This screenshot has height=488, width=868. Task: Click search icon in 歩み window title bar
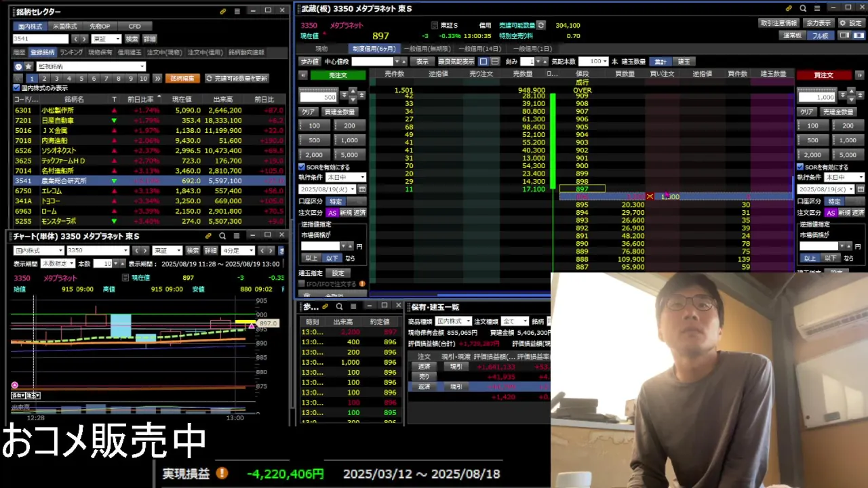coord(339,306)
